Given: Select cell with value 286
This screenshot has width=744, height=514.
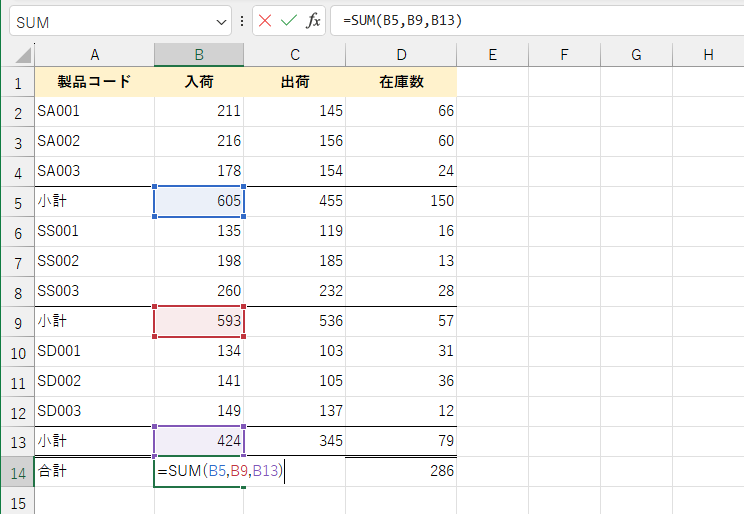Looking at the screenshot, I should [401, 471].
